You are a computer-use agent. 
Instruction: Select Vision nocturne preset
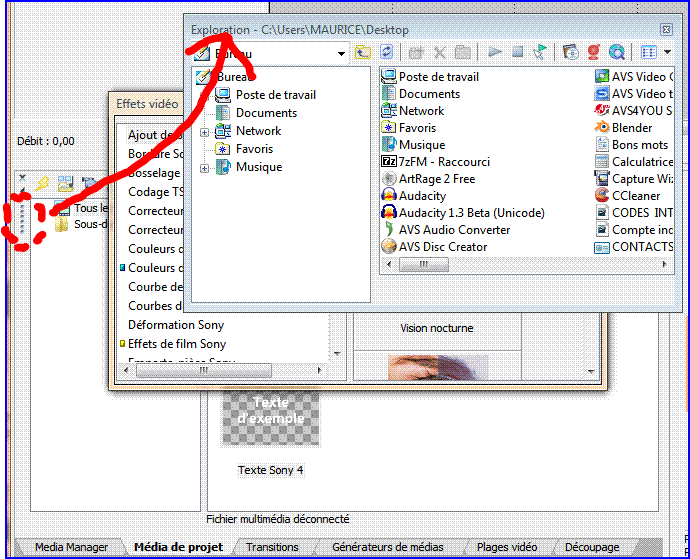pyautogui.click(x=437, y=328)
